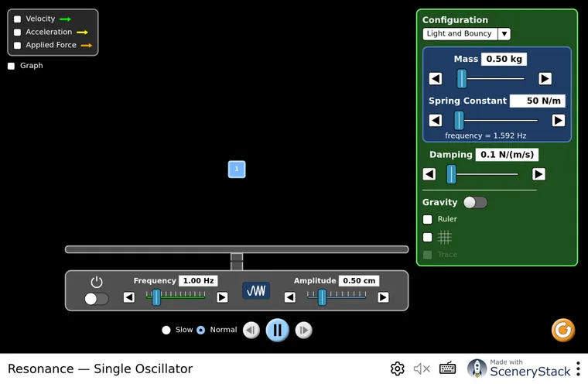Enable the Ruler checkbox
588x384 pixels.
[428, 219]
